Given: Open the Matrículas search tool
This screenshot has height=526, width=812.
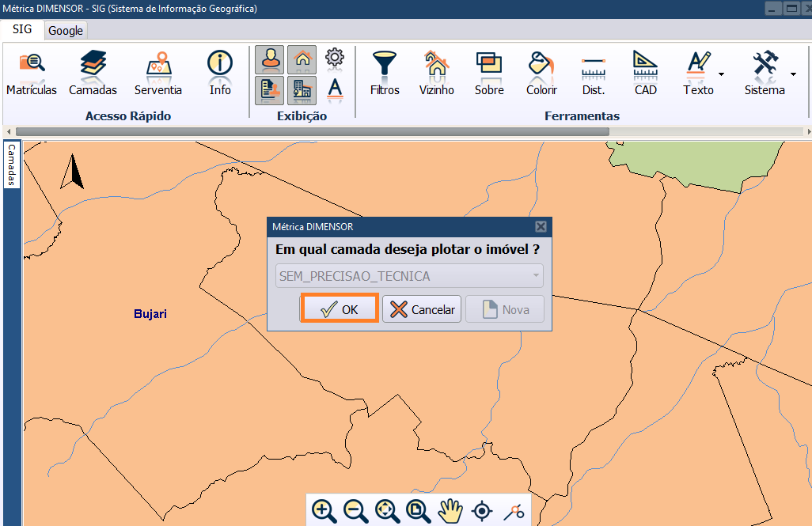Looking at the screenshot, I should pyautogui.click(x=32, y=73).
